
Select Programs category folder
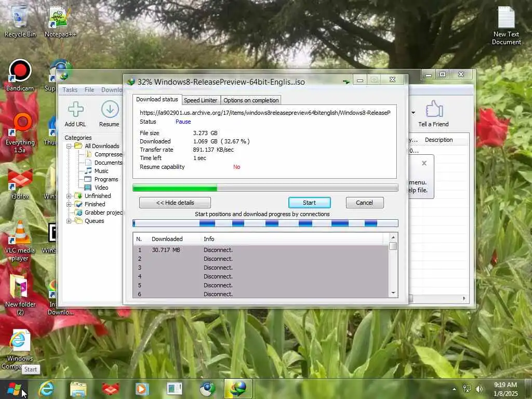(101, 179)
